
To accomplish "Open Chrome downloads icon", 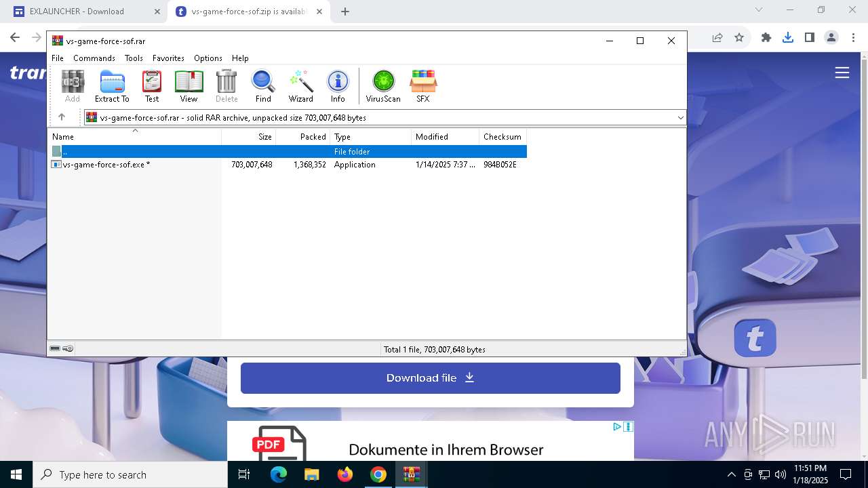I will pyautogui.click(x=788, y=38).
